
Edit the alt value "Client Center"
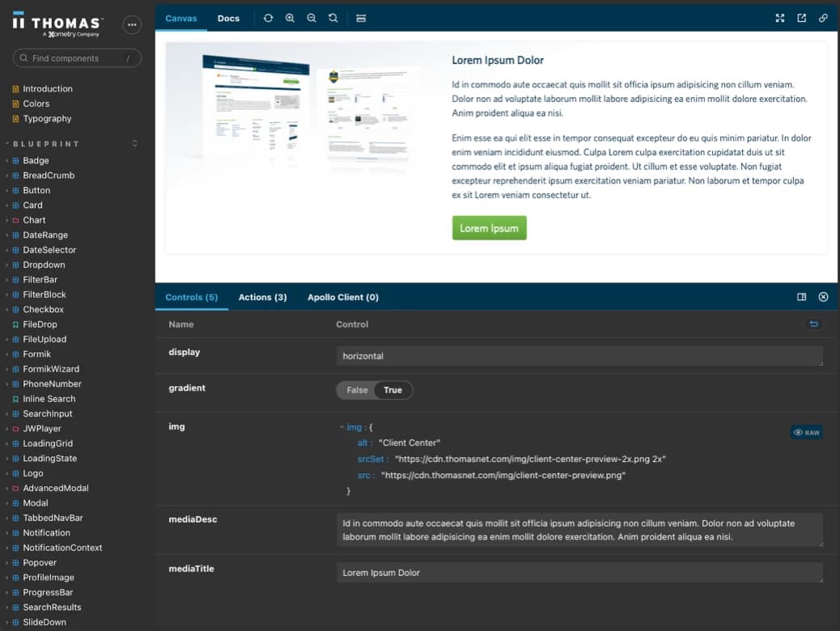[x=409, y=443]
